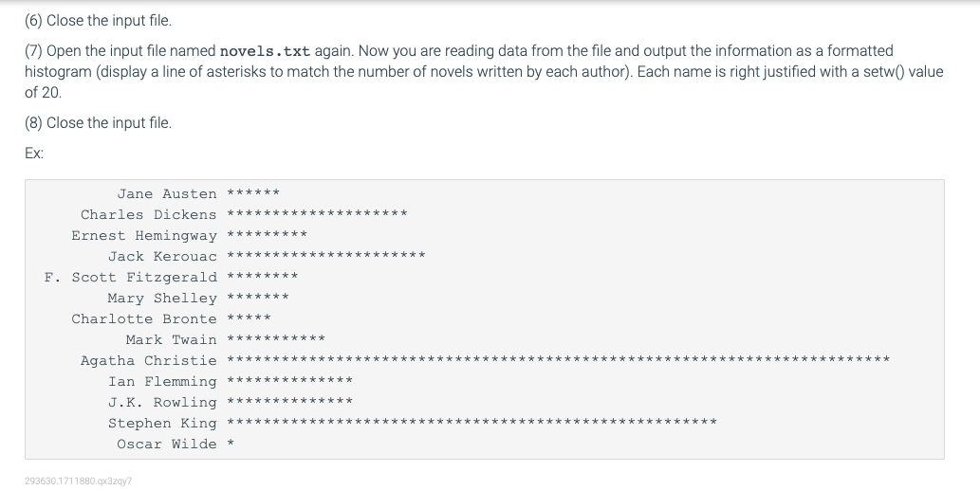The width and height of the screenshot is (980, 490).
Task: Click the Charlotte Bronte name
Action: (144, 319)
